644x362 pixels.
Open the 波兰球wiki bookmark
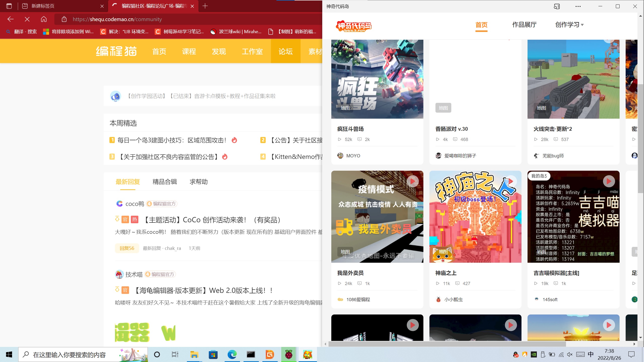click(x=236, y=32)
